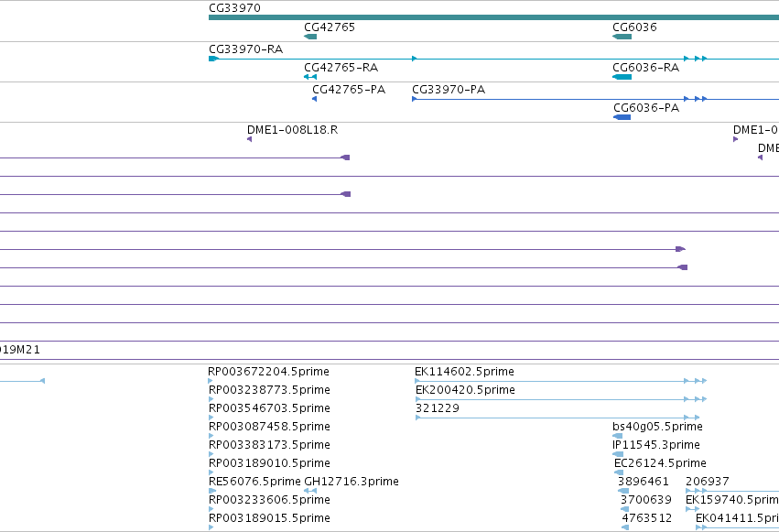Click the CG42765 gene name label
779x532 pixels.
330,27
